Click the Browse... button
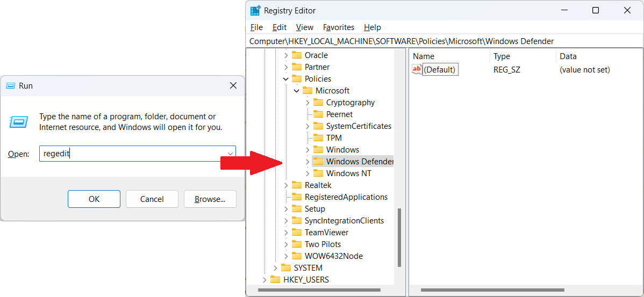The width and height of the screenshot is (644, 297). 210,199
